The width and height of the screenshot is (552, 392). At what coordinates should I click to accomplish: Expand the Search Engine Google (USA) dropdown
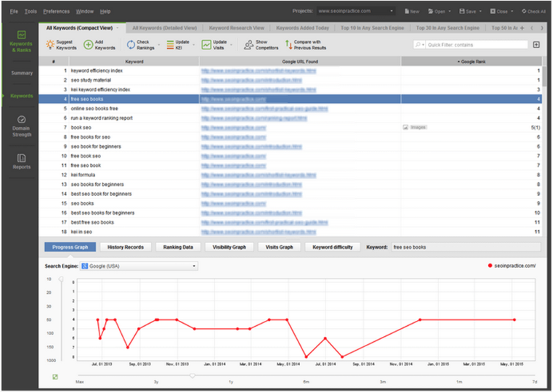click(x=194, y=266)
